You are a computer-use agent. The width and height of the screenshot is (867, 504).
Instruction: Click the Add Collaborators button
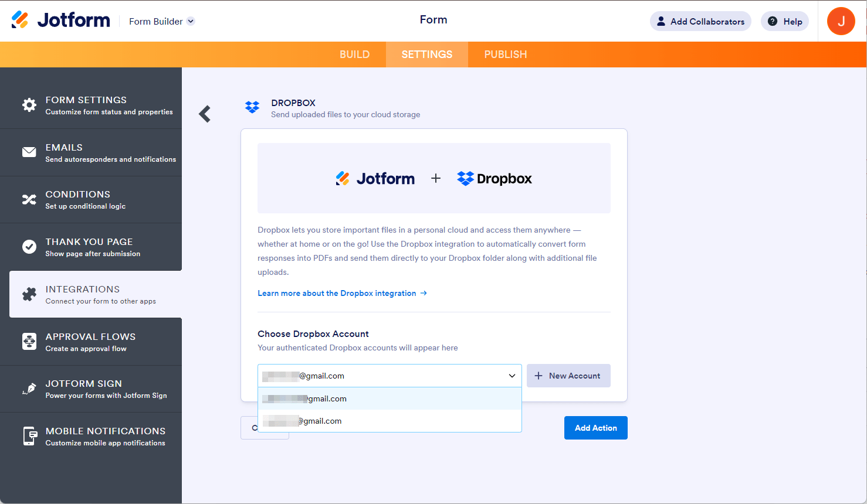[700, 21]
